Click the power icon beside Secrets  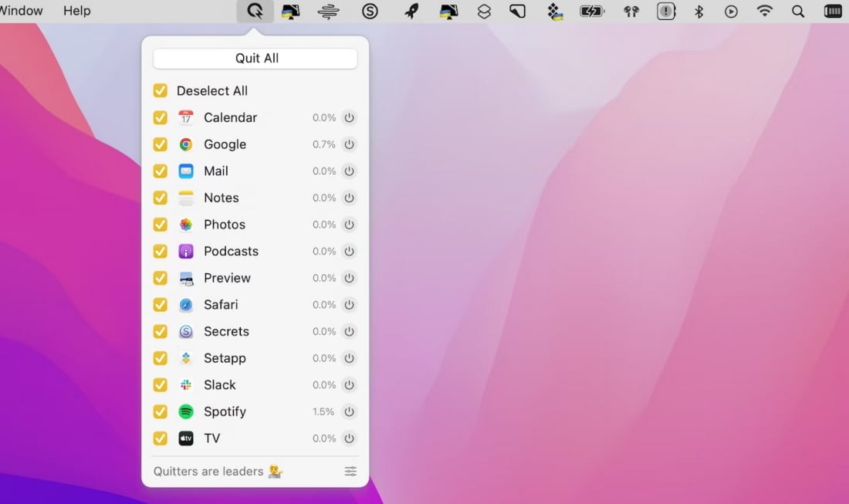tap(349, 331)
